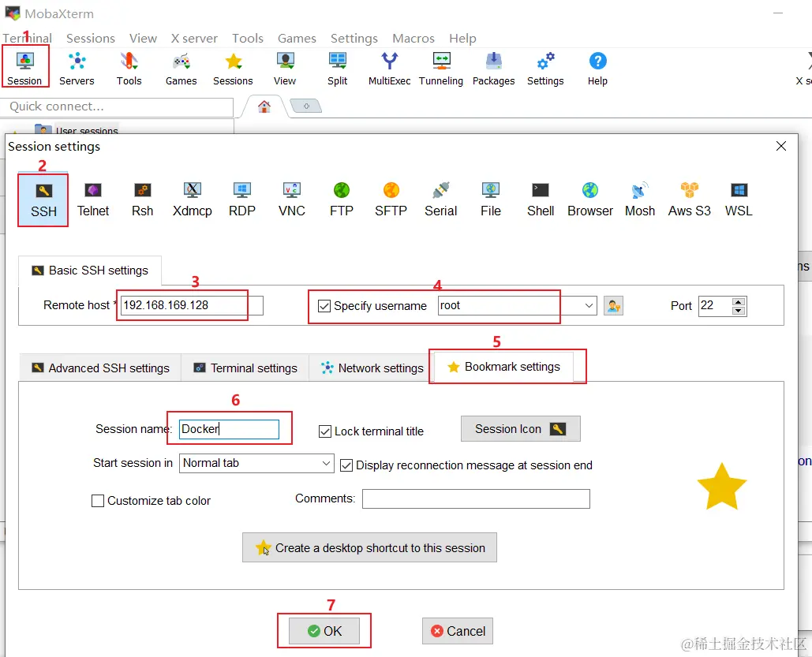Select the WSL session type
812x657 pixels.
(739, 200)
